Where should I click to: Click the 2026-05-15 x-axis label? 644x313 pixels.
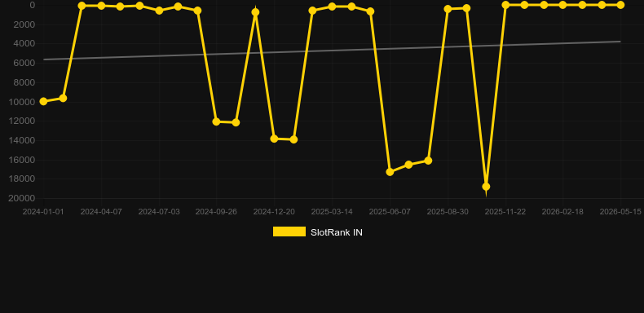coord(620,212)
